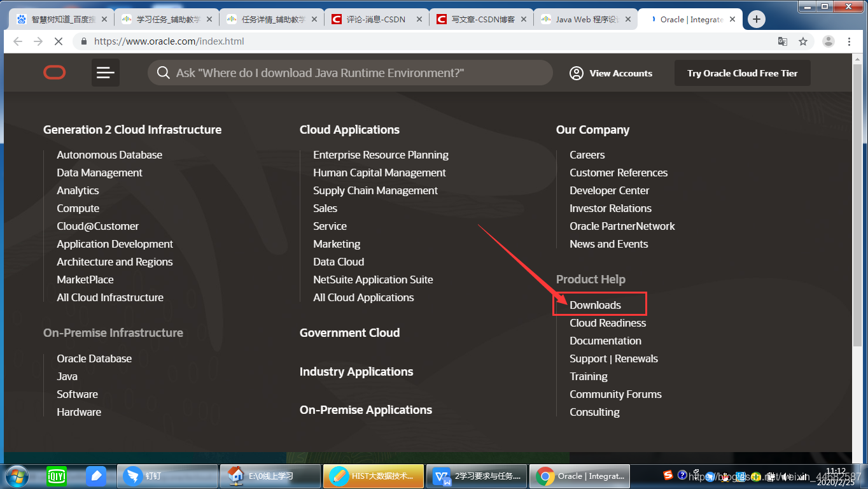Open the Community Forums link
868x489 pixels.
pos(615,394)
